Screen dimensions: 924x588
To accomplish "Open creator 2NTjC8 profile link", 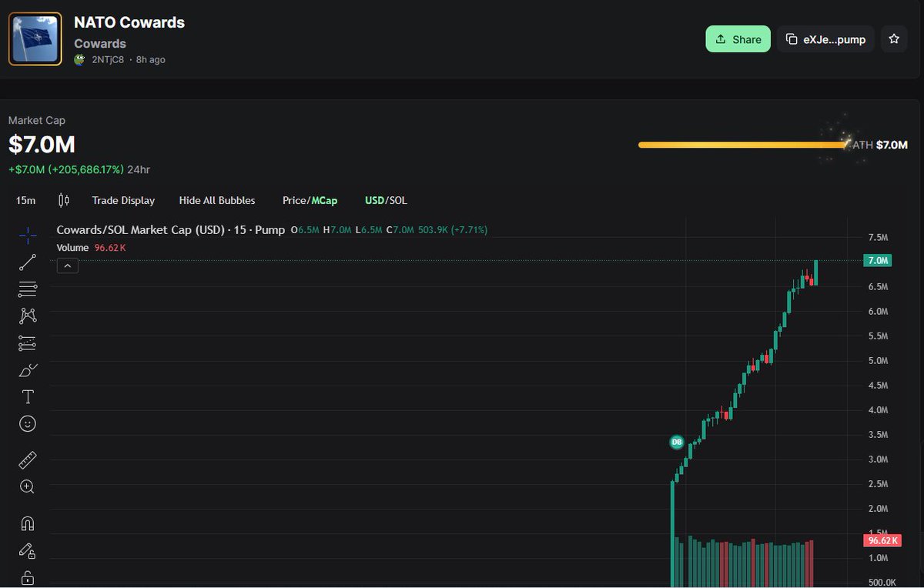I will point(108,59).
